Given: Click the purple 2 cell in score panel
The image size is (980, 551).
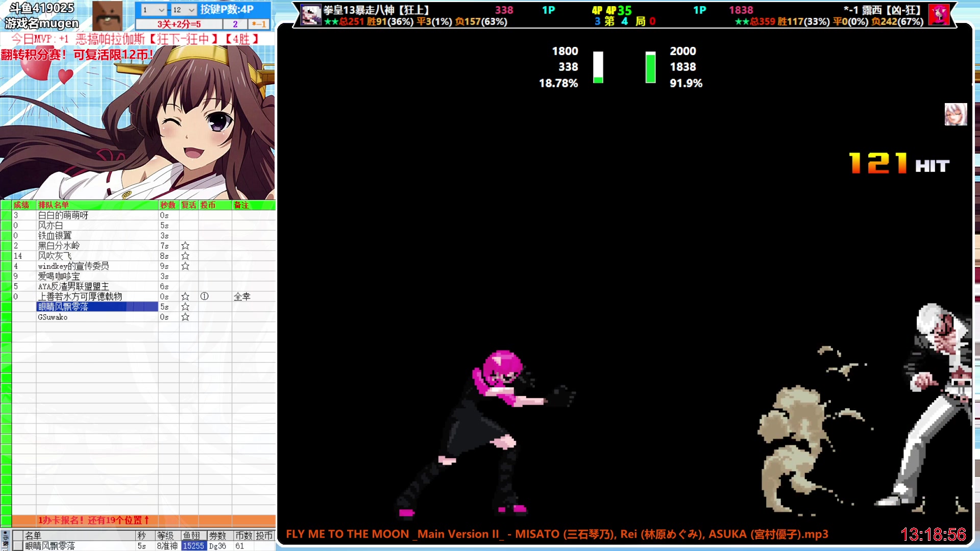Looking at the screenshot, I should (235, 24).
